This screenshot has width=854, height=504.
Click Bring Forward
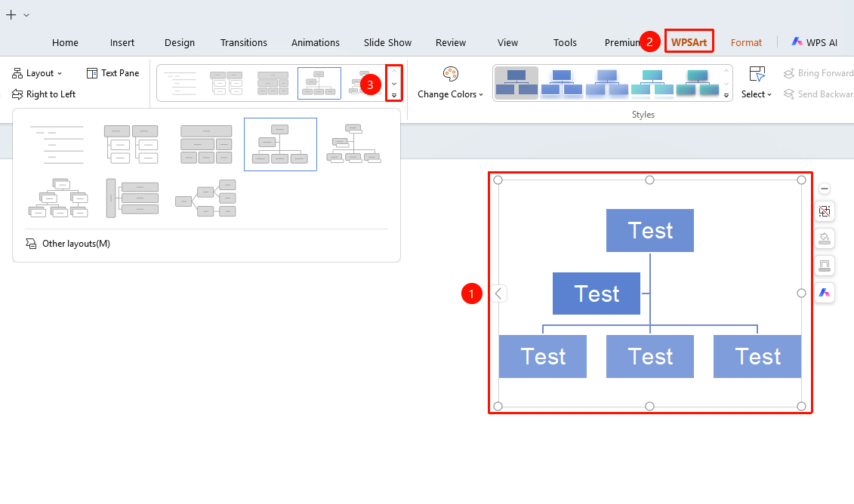[818, 73]
